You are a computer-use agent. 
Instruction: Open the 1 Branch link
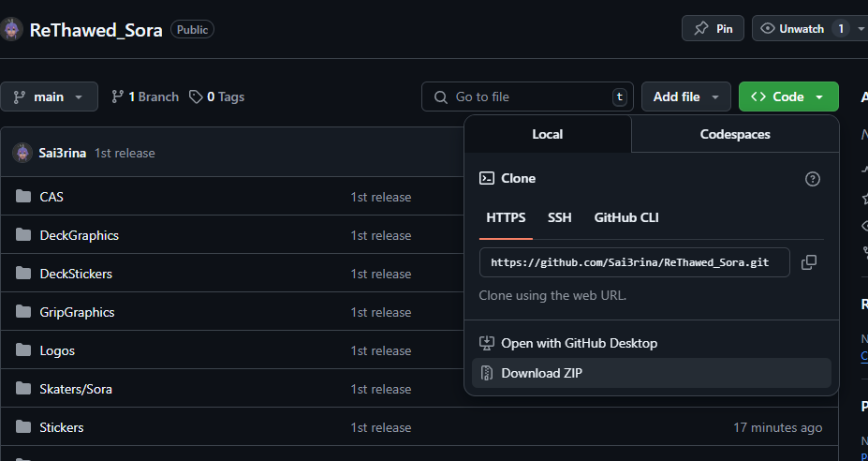click(145, 97)
